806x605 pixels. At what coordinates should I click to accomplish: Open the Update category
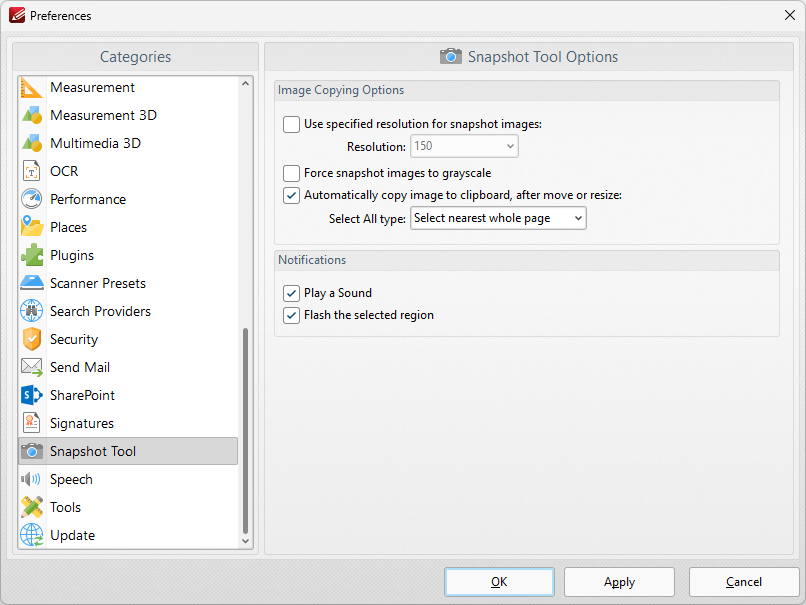128,536
